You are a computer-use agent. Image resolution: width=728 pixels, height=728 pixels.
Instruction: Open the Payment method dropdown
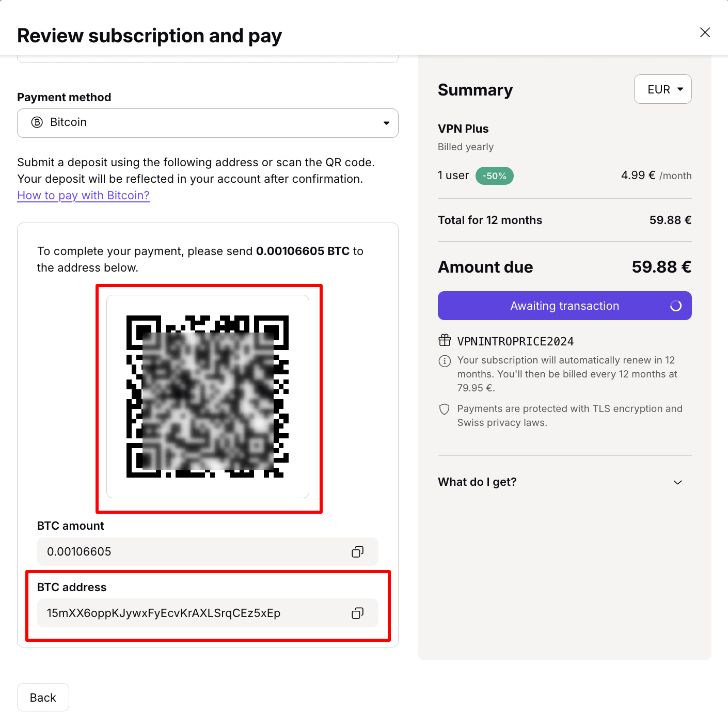coord(208,123)
